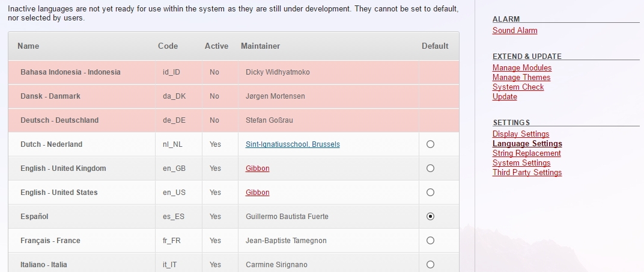
Task: Open Sound Alarm link
Action: pos(515,31)
